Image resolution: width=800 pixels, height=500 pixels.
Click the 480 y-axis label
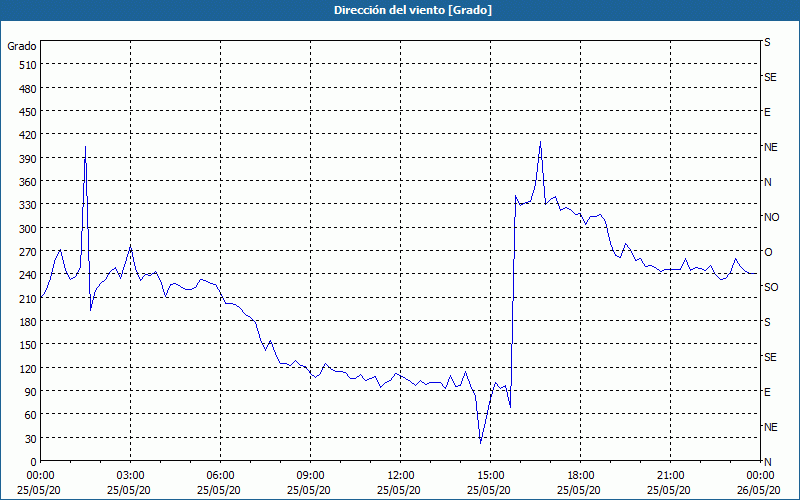click(x=28, y=89)
